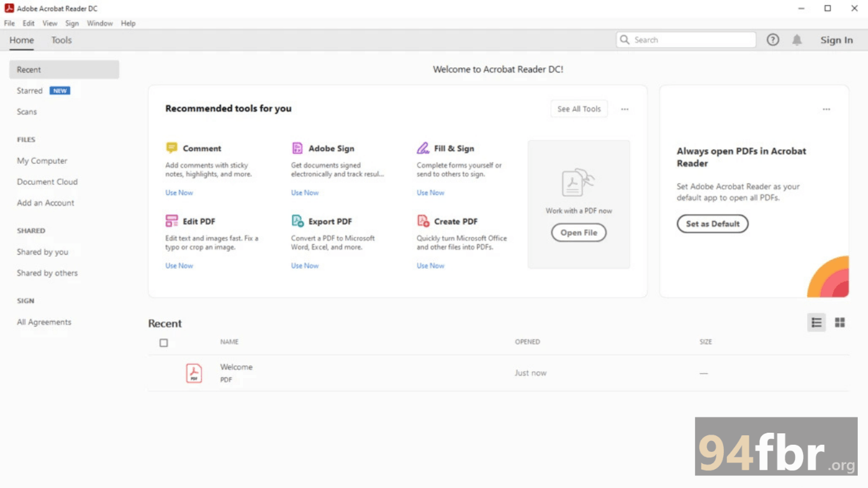This screenshot has height=488, width=868.
Task: Open the Help menu
Action: (128, 24)
